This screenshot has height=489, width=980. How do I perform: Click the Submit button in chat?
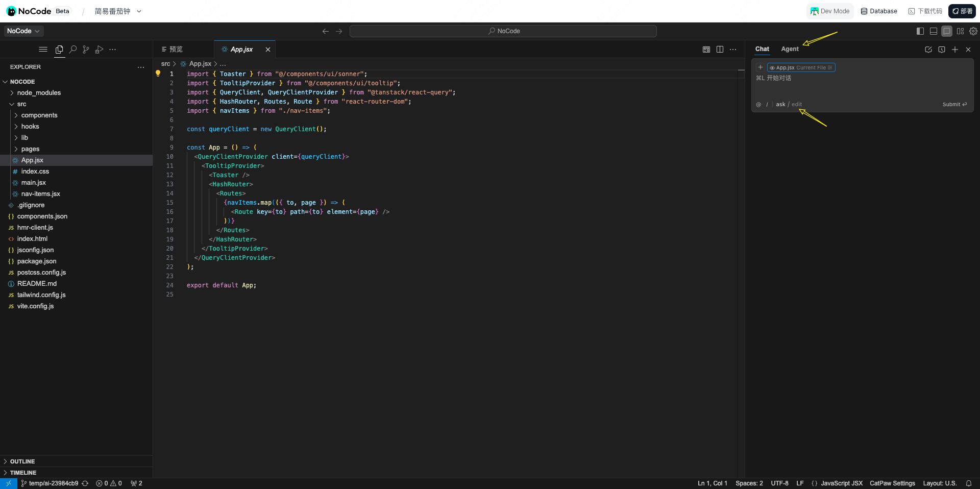pos(954,105)
